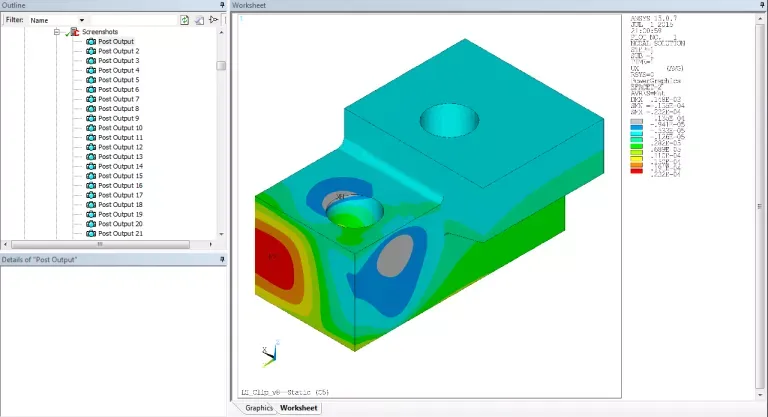Click the camera icon of Post Output 14
This screenshot has height=417, width=768.
91,166
